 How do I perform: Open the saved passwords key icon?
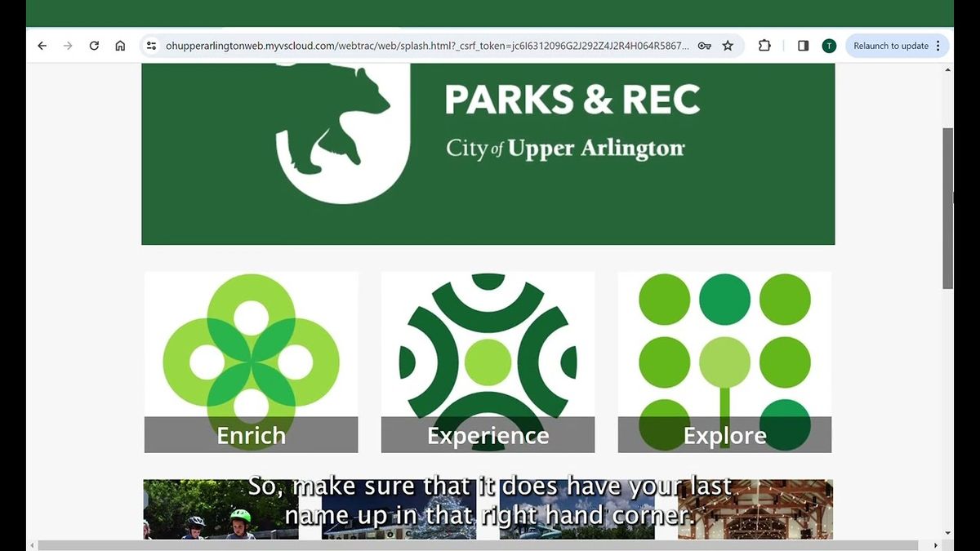704,46
